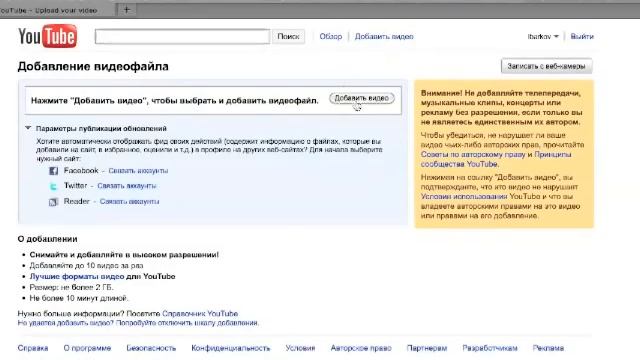Click the О добавлении heading

coord(47,239)
